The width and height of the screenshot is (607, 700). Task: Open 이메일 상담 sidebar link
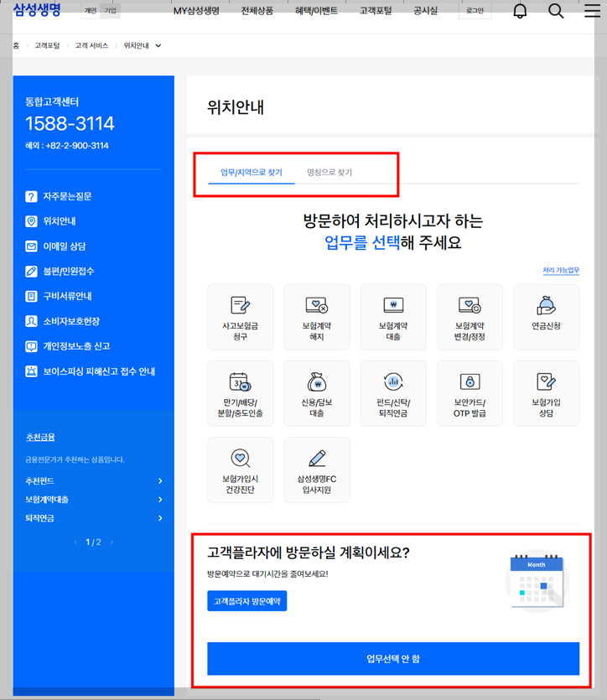65,246
